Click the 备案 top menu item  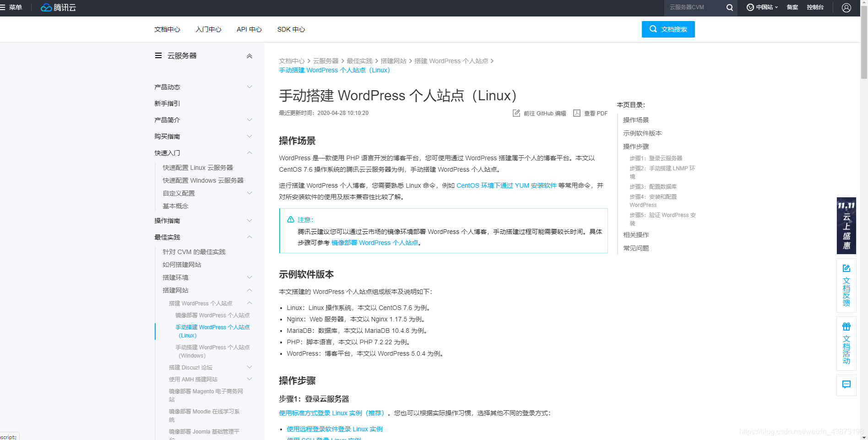click(x=792, y=7)
